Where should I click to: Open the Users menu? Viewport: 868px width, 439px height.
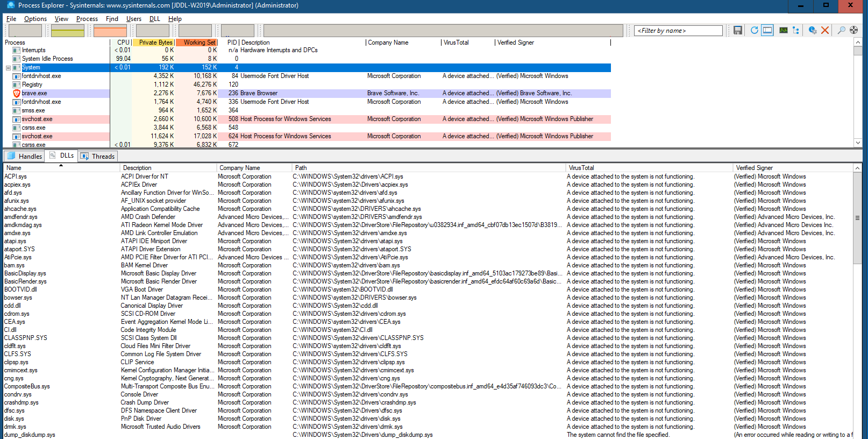coord(134,19)
